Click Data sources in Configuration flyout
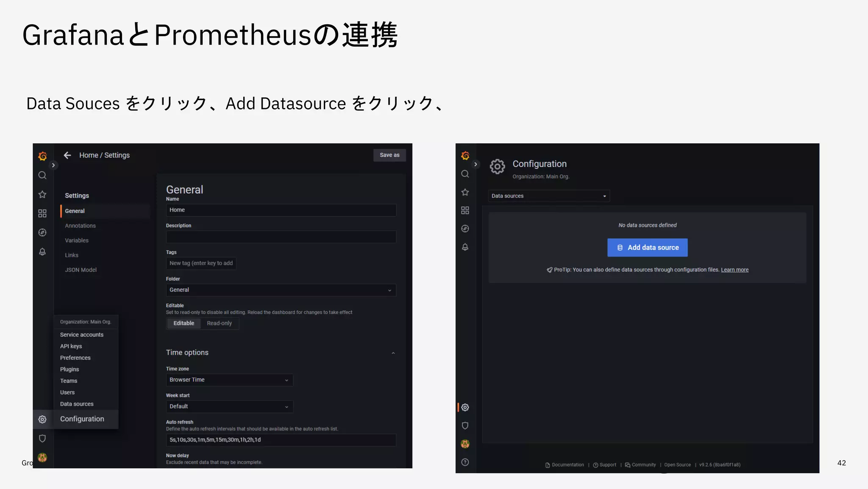This screenshot has width=868, height=489. pos(77,404)
